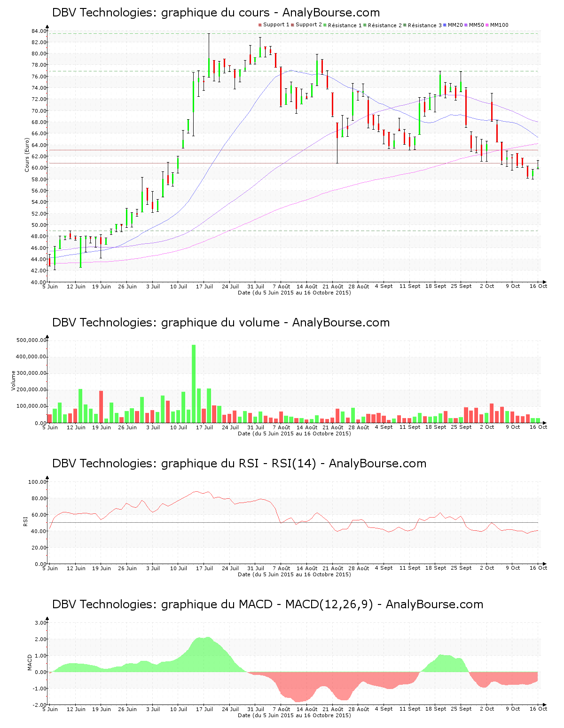Screen dimensions: 564x728
Task: Click the date range caption under the volume chart
Action: pos(294,434)
